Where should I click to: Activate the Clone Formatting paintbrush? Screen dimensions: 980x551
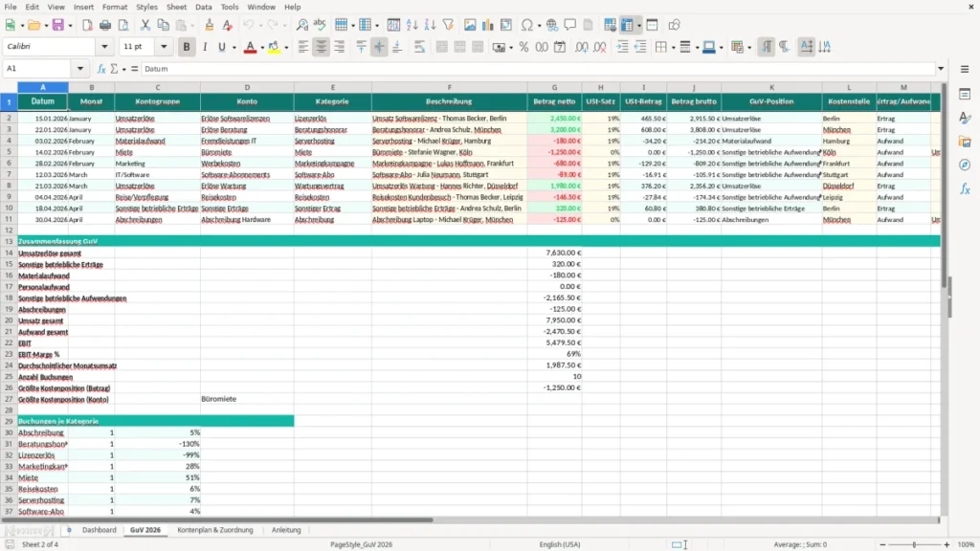[210, 25]
